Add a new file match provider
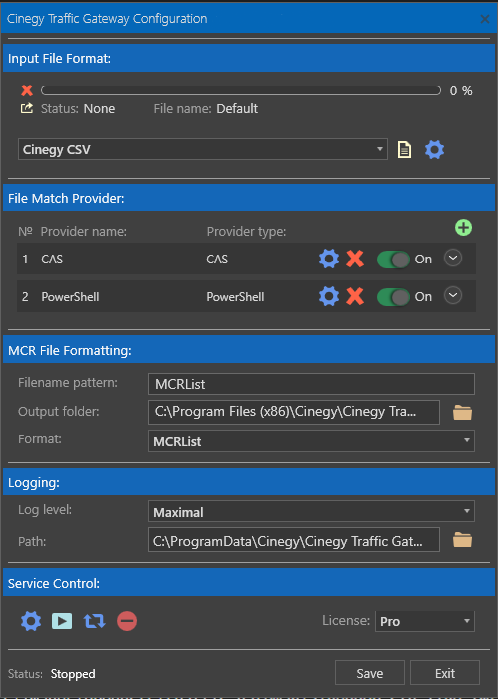 pos(464,228)
